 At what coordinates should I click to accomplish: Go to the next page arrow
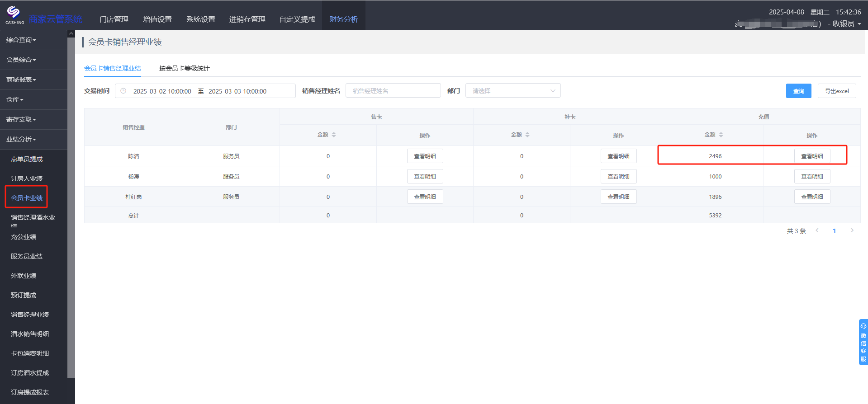[x=852, y=230]
